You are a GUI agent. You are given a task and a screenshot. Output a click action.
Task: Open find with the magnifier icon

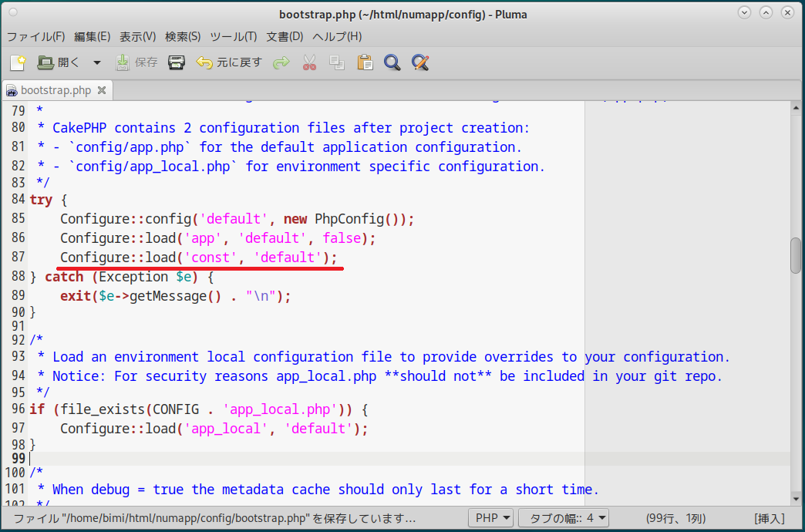pyautogui.click(x=392, y=62)
